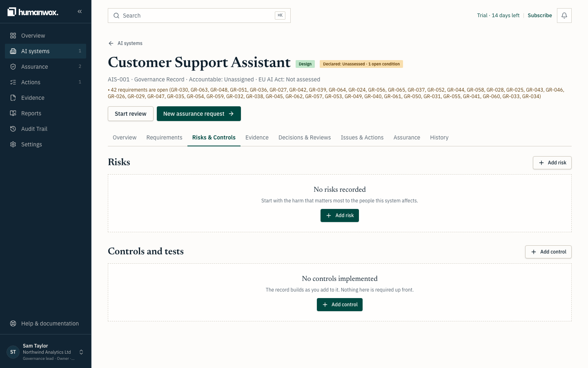Focus the Search input field
The width and height of the screenshot is (588, 368).
199,16
